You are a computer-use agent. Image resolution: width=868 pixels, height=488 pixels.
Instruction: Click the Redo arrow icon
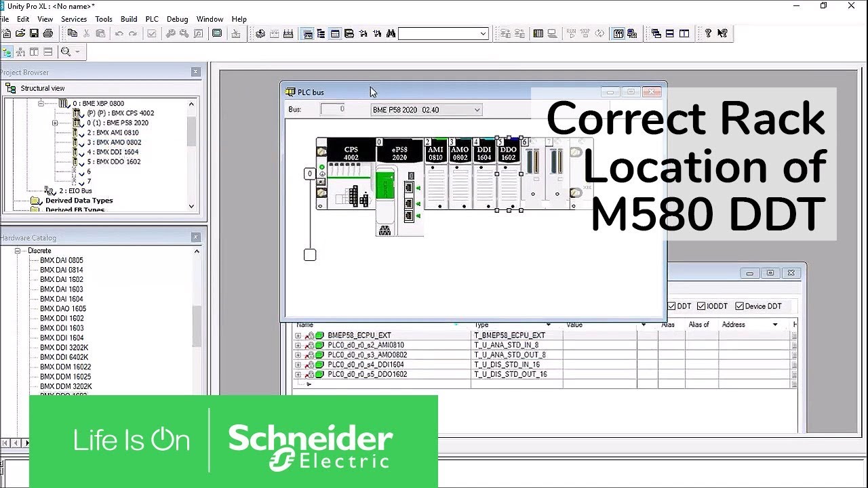coord(133,33)
